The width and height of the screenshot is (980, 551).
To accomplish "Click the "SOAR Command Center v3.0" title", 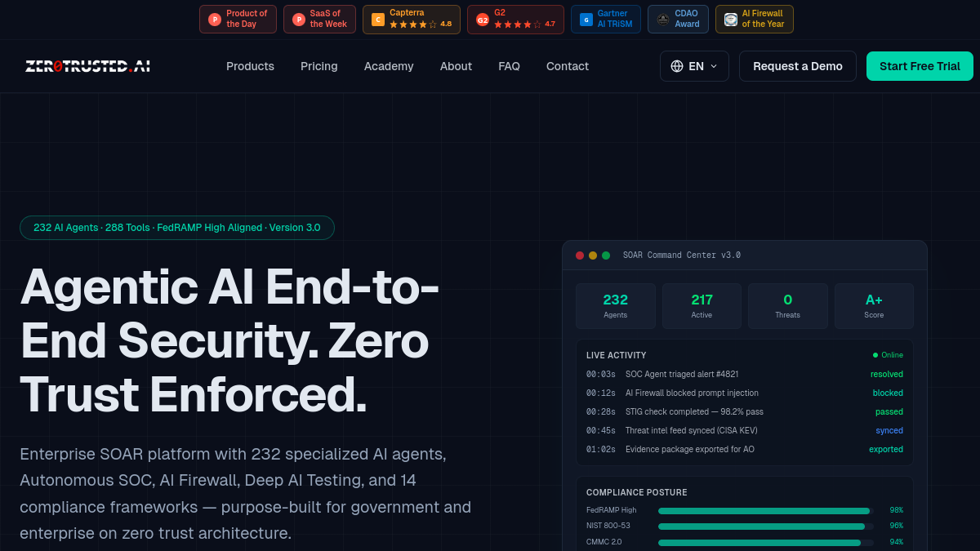I will coord(682,256).
